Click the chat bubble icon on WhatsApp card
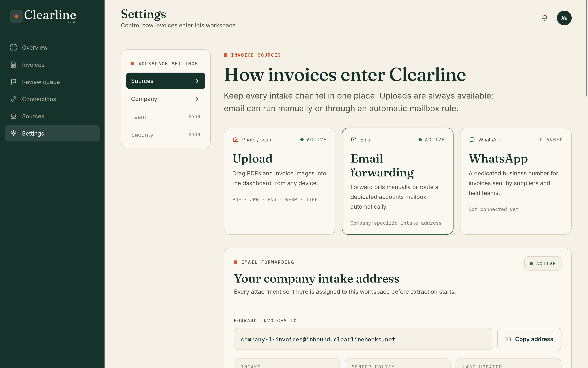Screen dimensions: 588x368 [x=472, y=140]
